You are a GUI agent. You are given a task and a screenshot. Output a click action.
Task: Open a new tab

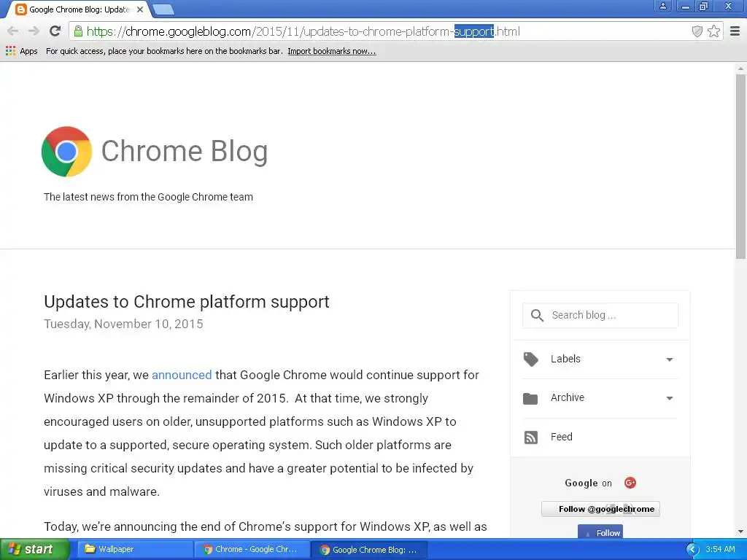click(x=163, y=9)
